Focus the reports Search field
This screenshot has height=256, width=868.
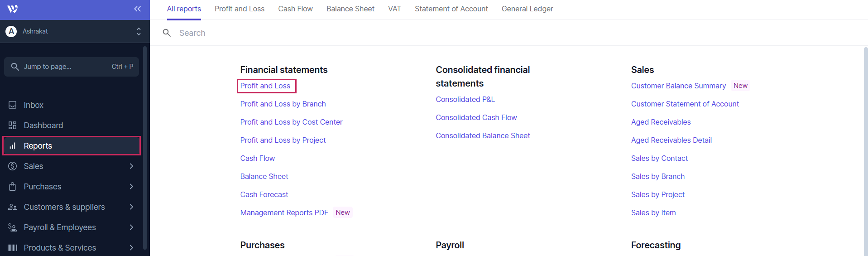pyautogui.click(x=272, y=33)
